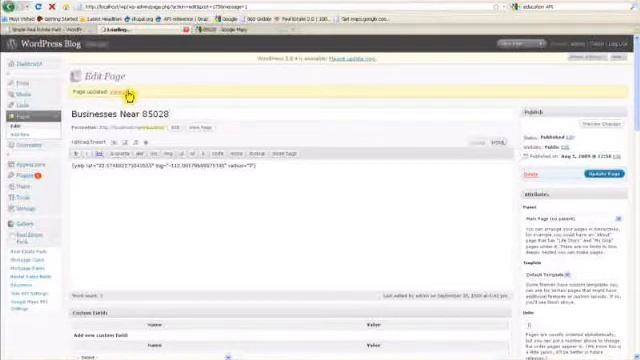Stop loading with the red X icon

[52, 7]
